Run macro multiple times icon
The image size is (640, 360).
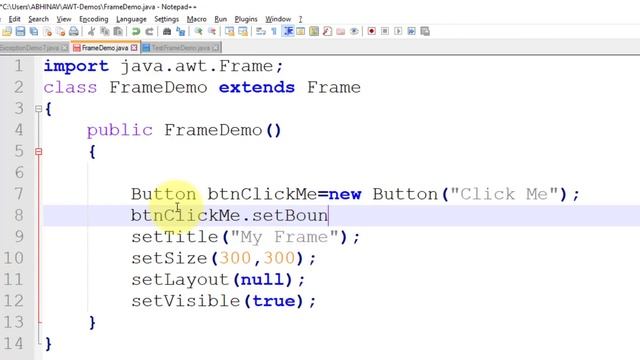(x=411, y=31)
